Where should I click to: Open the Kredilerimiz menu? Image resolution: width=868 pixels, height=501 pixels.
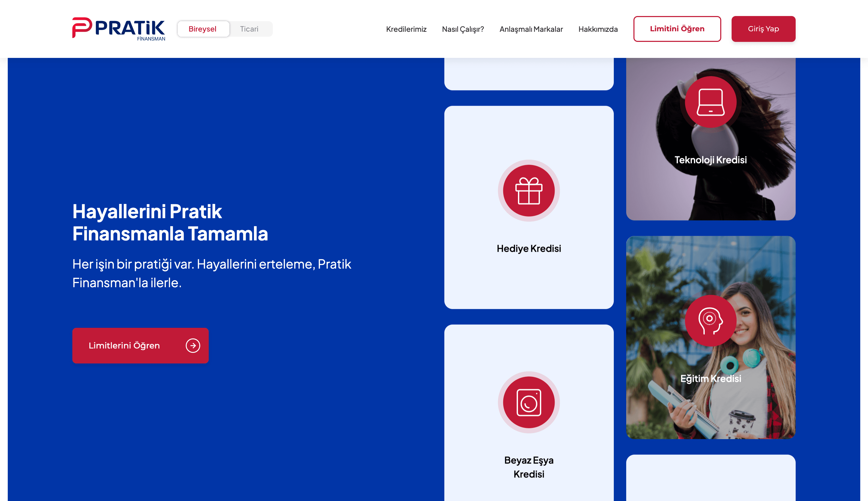(x=406, y=29)
